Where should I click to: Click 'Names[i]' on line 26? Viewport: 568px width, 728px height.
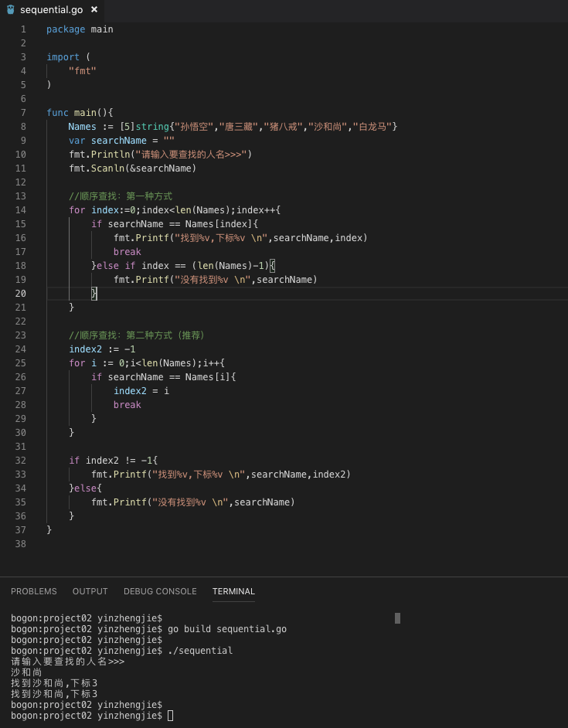[x=207, y=377]
